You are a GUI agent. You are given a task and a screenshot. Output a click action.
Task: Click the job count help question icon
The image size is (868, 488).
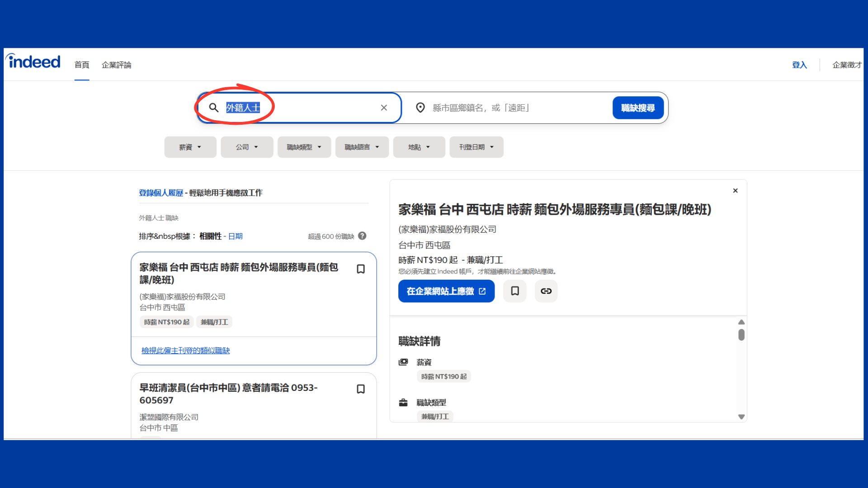coord(362,236)
